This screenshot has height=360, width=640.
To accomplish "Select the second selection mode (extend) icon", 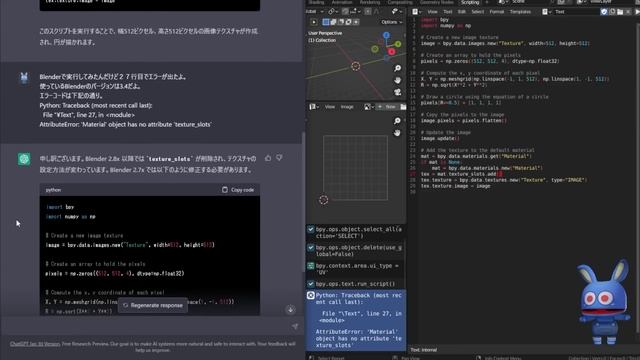I will 333,22.
